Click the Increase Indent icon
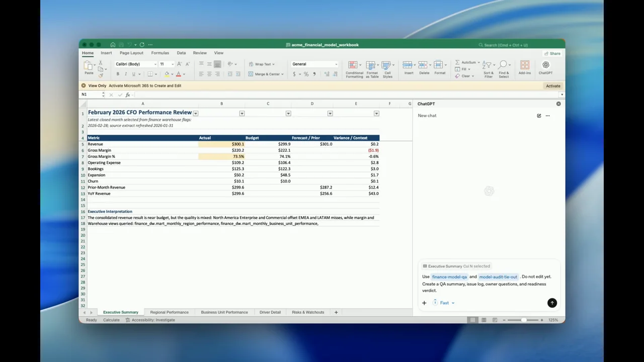The image size is (644, 362). coord(237,74)
